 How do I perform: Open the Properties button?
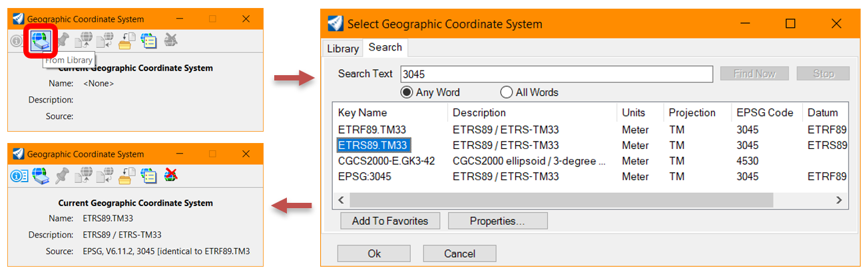[x=498, y=221]
